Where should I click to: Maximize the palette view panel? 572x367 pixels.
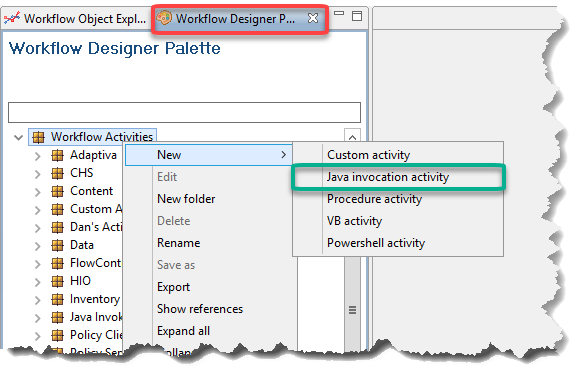point(357,16)
